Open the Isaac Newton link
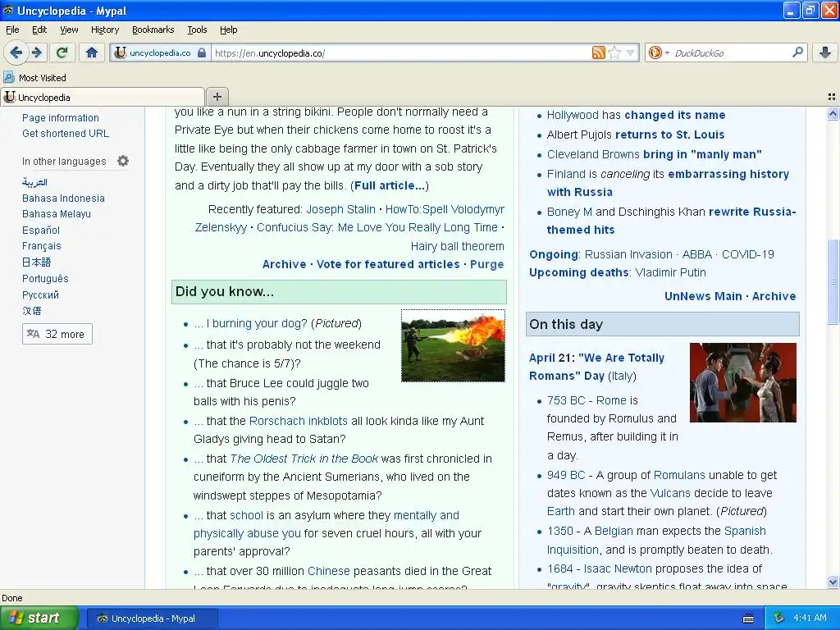Screen dimensions: 840x630 [x=618, y=568]
